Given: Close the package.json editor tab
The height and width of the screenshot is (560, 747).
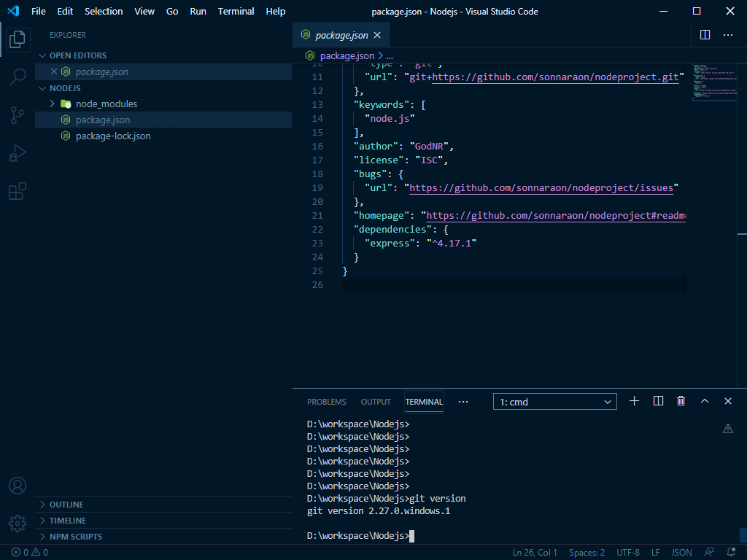Looking at the screenshot, I should point(377,35).
